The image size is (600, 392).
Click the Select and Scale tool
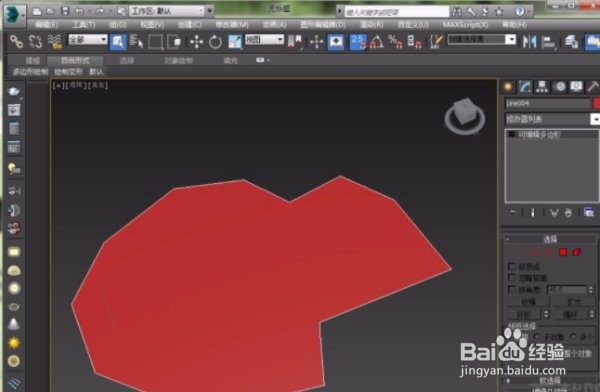click(x=235, y=42)
